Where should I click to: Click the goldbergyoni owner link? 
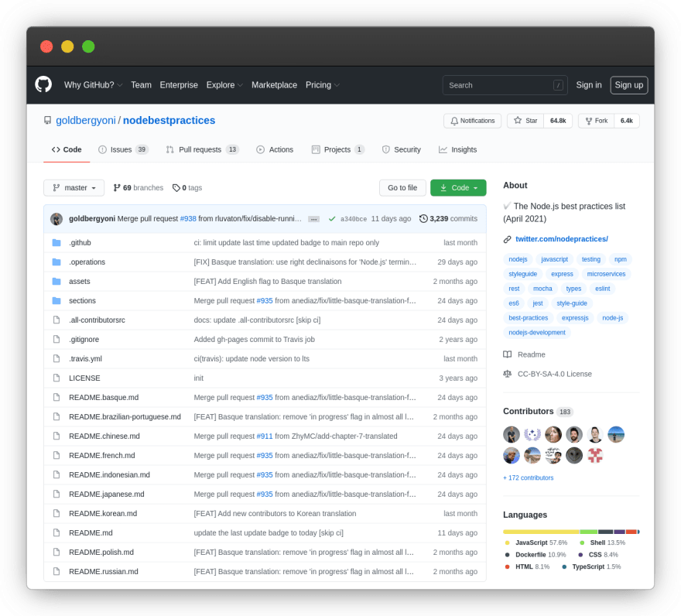point(86,120)
